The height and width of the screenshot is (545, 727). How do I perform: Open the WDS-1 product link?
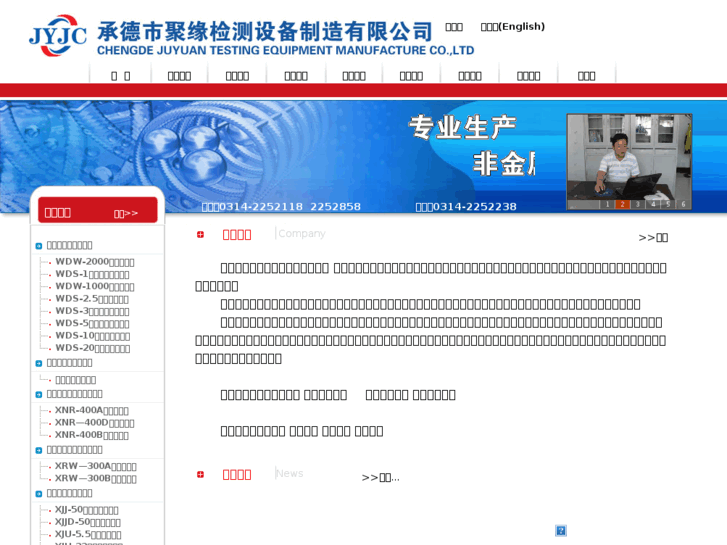92,274
